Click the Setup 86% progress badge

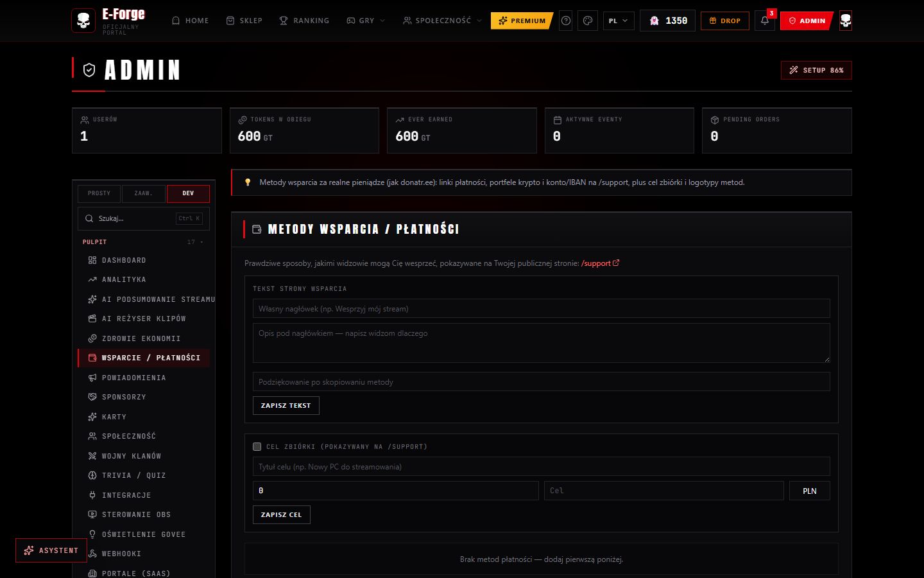tap(816, 70)
